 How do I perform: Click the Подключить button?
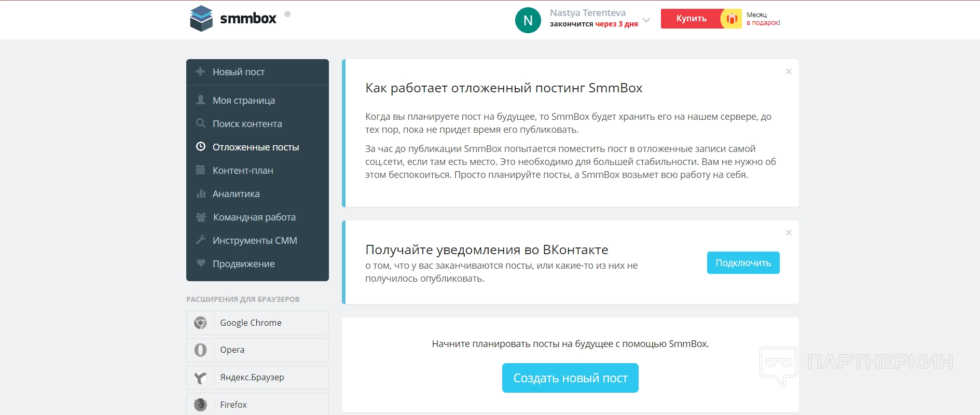(x=743, y=263)
